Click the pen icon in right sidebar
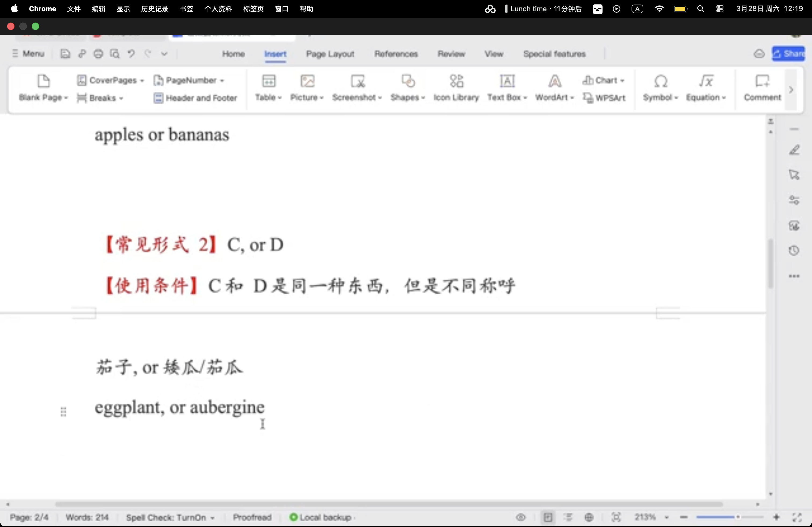This screenshot has width=812, height=527. point(794,150)
